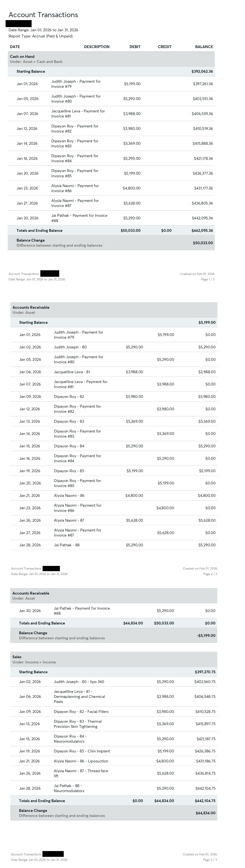Click the BALANCE column header
Screen dimensions: 245x868
coord(204,47)
